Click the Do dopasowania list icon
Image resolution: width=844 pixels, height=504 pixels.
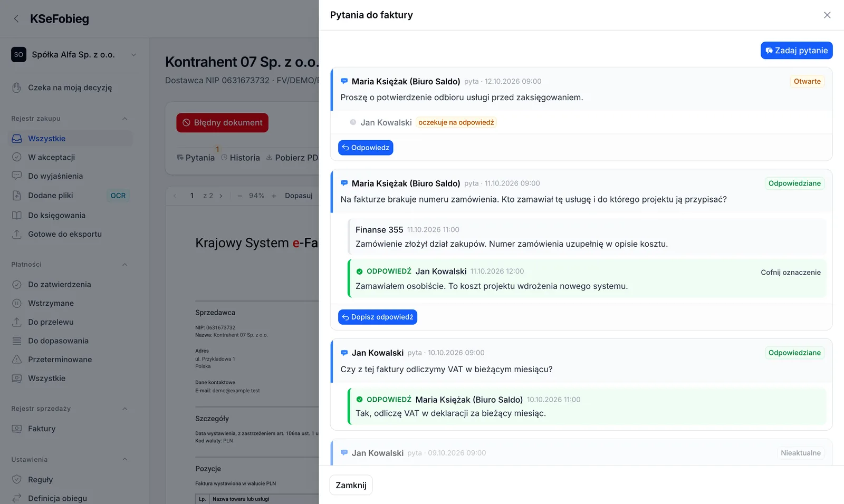click(17, 341)
